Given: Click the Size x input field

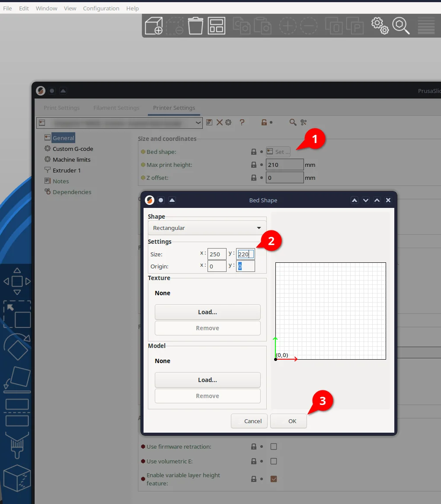Looking at the screenshot, I should pyautogui.click(x=217, y=254).
